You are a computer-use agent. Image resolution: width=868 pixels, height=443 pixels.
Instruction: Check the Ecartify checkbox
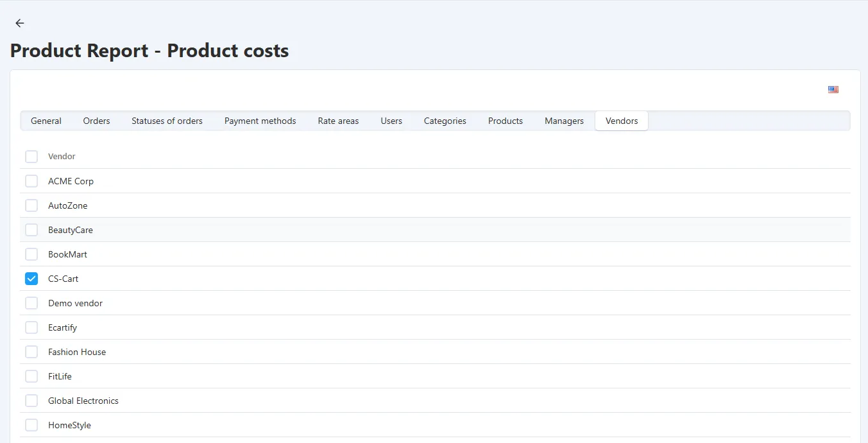[31, 327]
